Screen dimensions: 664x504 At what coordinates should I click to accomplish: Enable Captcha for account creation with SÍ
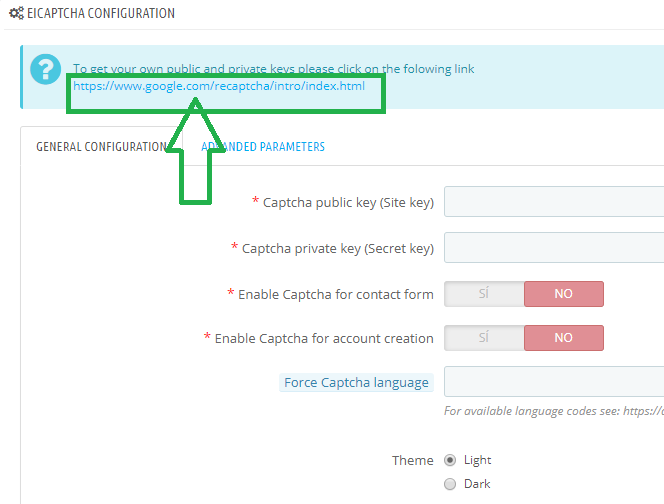pos(484,338)
